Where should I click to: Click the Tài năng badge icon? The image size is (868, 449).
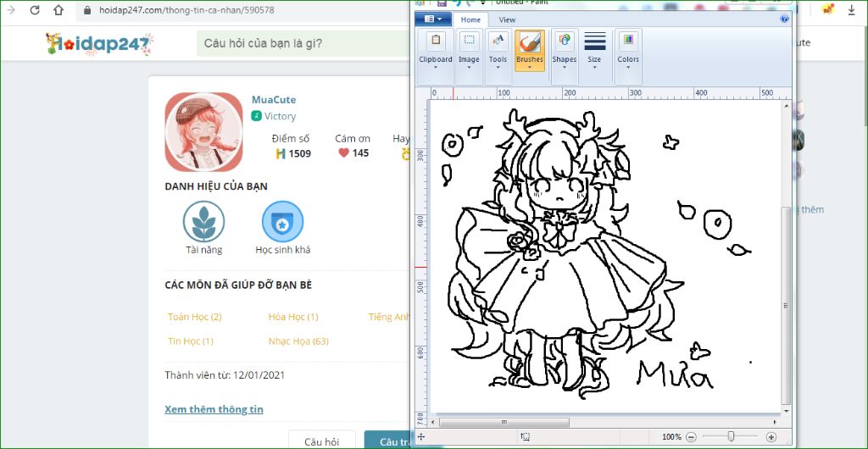[203, 221]
